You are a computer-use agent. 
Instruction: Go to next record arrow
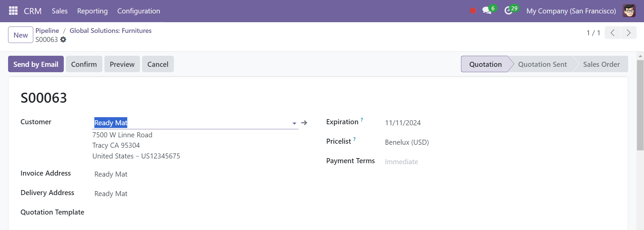[629, 33]
